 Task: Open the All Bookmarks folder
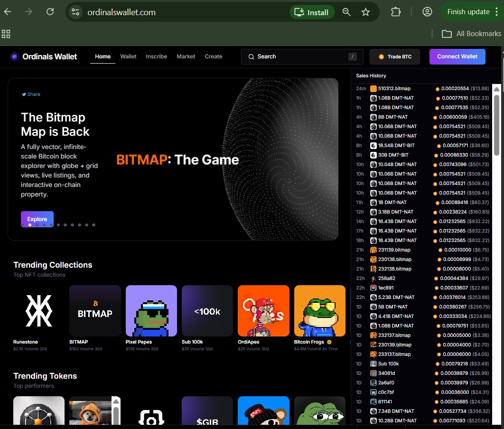click(x=471, y=34)
